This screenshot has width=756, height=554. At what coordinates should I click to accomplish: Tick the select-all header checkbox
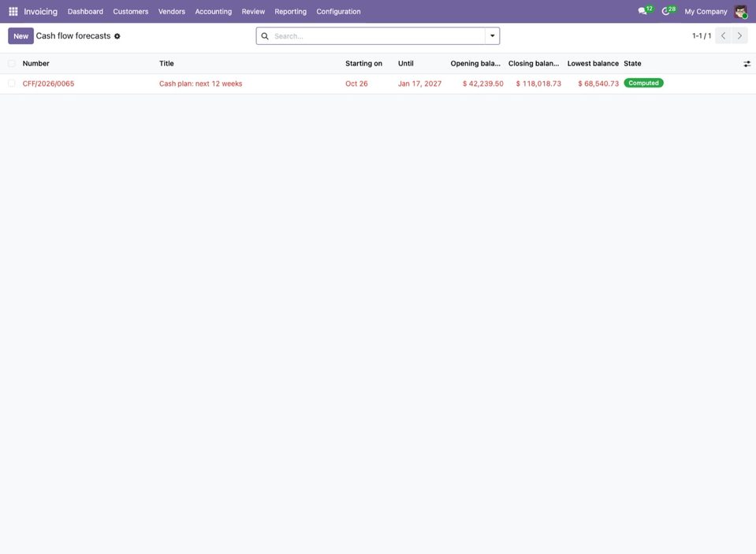point(12,64)
